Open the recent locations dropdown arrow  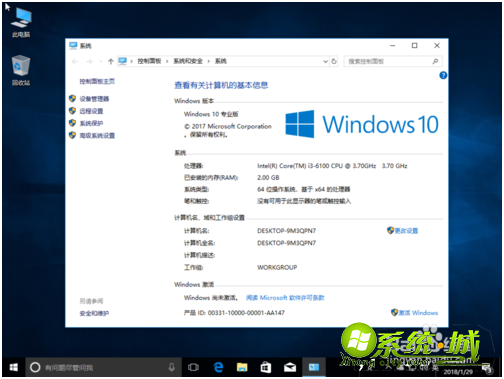100,61
